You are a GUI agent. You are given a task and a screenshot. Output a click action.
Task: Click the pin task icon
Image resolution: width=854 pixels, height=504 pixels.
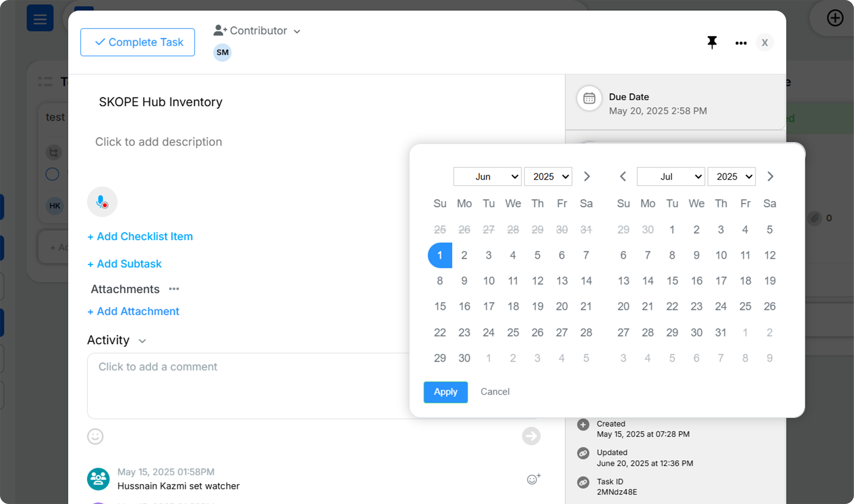tap(712, 42)
